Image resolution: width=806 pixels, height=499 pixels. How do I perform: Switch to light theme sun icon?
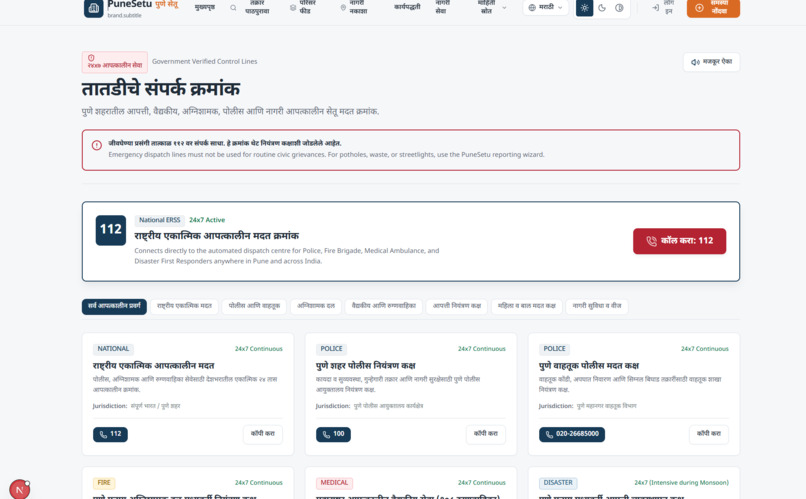click(584, 8)
